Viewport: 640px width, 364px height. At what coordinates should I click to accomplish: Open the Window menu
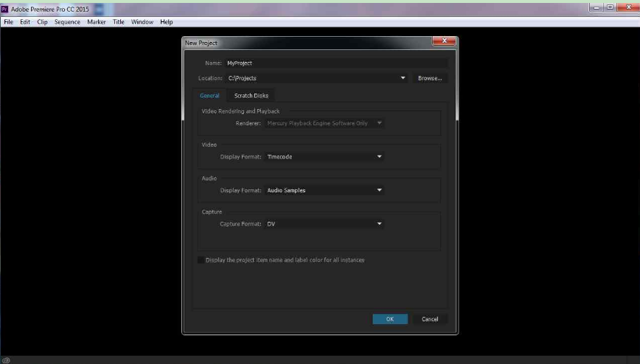tap(142, 22)
